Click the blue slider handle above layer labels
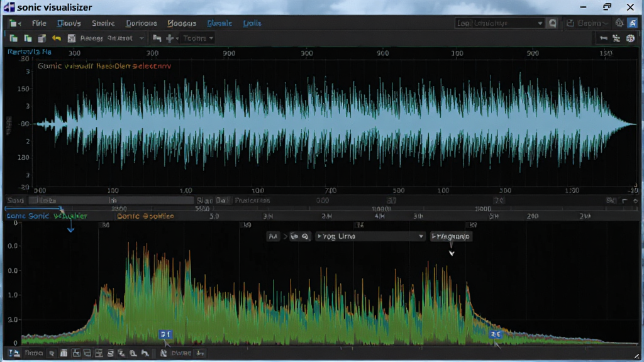Image resolution: width=644 pixels, height=362 pixels. tap(61, 210)
